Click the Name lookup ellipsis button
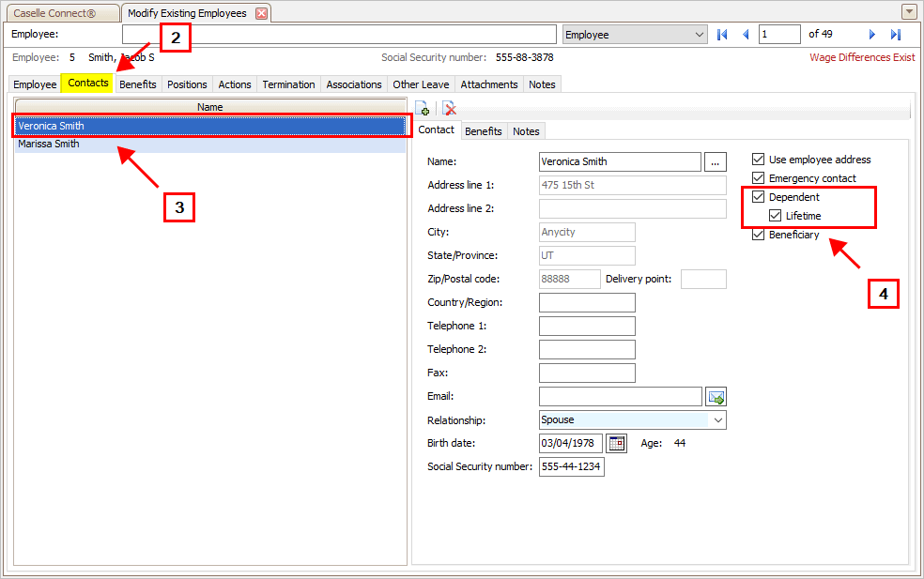924x579 pixels. (716, 162)
